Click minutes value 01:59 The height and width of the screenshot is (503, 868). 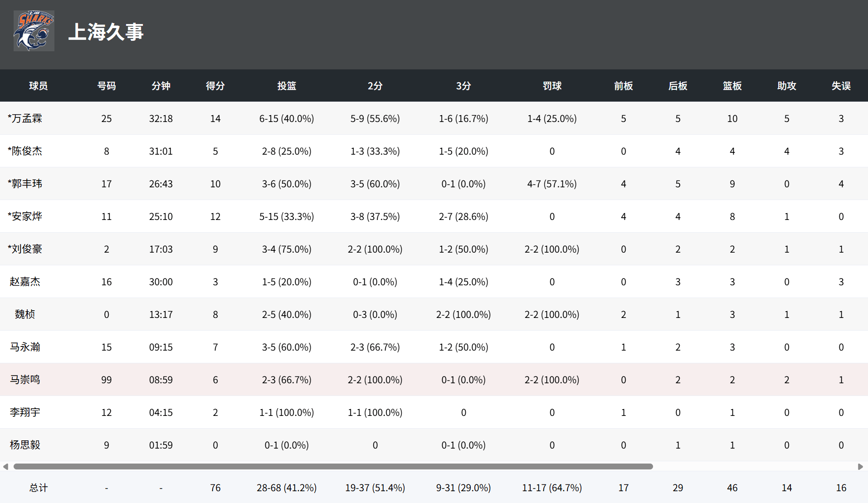(161, 445)
